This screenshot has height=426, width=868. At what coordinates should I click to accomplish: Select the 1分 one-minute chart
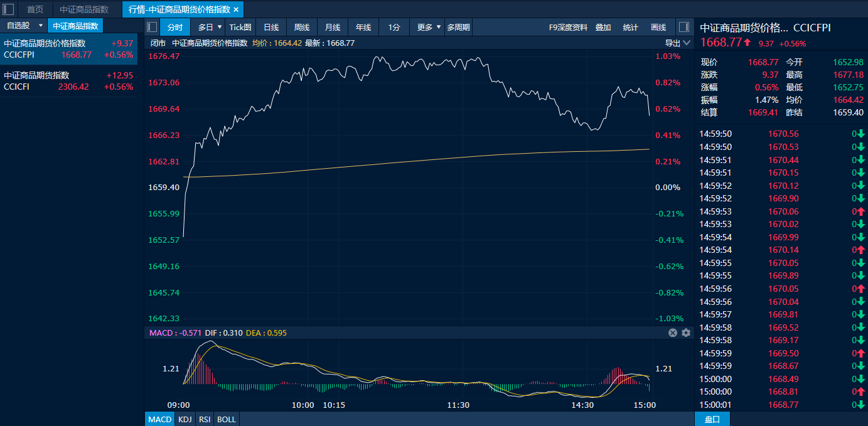(394, 27)
